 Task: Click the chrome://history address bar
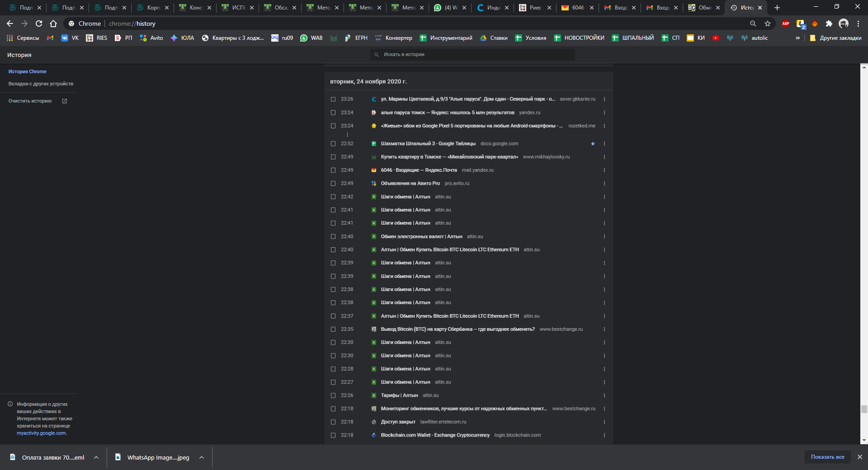coord(407,23)
